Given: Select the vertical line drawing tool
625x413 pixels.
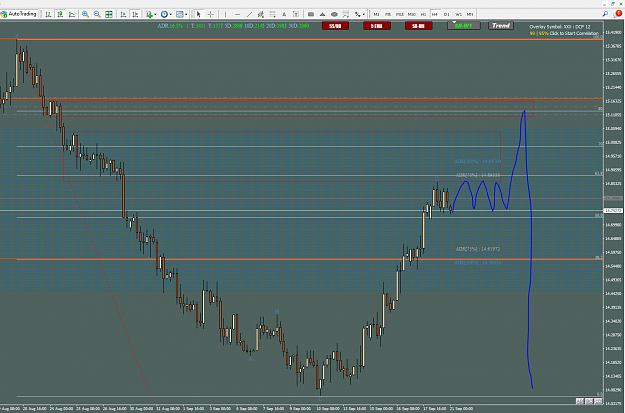Looking at the screenshot, I should (x=225, y=14).
